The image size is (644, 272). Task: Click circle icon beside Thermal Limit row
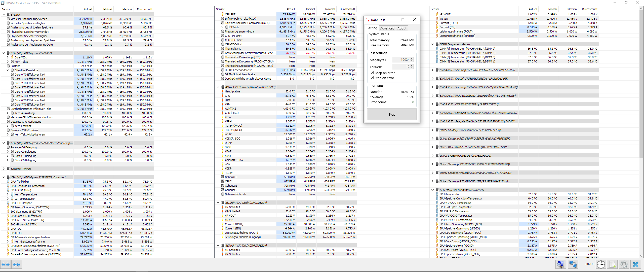pos(223,48)
